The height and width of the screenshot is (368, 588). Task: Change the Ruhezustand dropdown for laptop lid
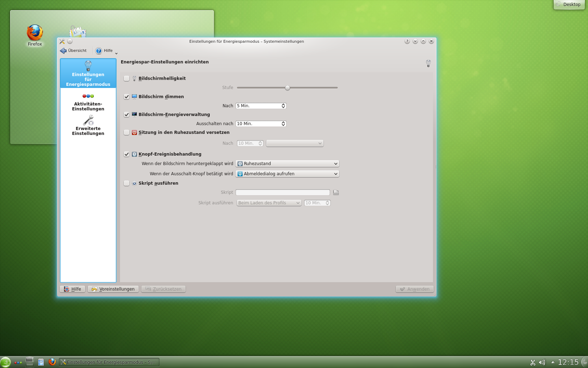pos(287,163)
